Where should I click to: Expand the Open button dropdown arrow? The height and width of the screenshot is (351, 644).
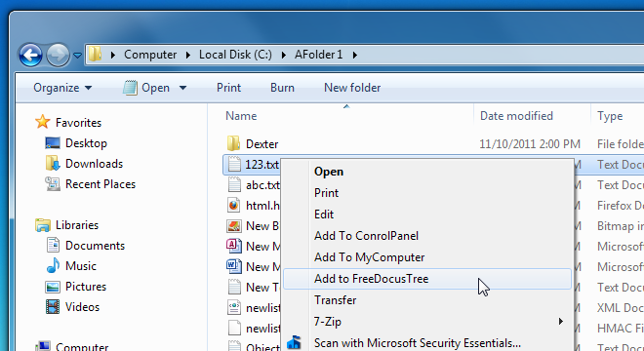point(183,88)
